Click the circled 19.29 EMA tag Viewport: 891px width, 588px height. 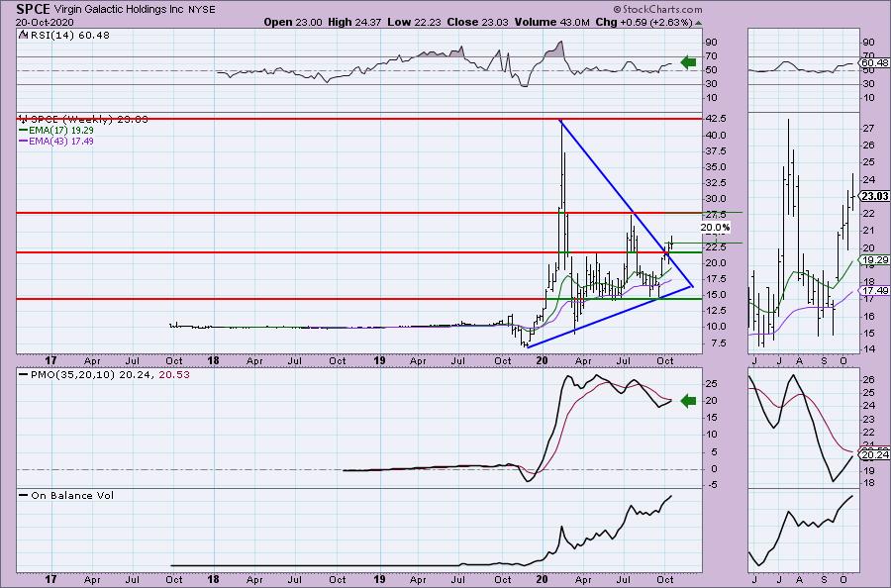[x=875, y=260]
